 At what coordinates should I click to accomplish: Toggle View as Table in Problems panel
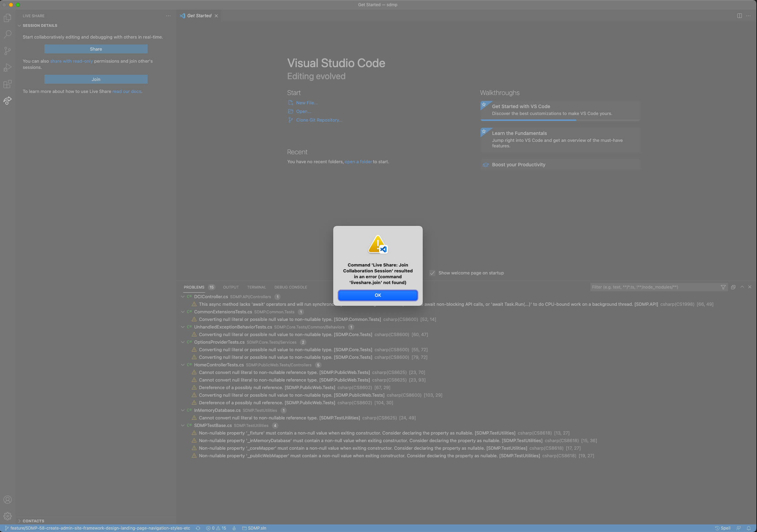click(x=733, y=287)
